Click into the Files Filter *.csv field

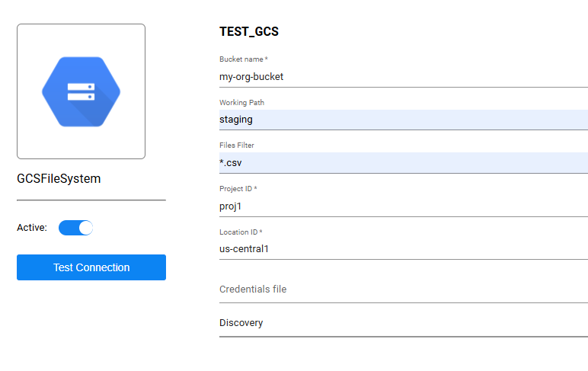(x=403, y=162)
